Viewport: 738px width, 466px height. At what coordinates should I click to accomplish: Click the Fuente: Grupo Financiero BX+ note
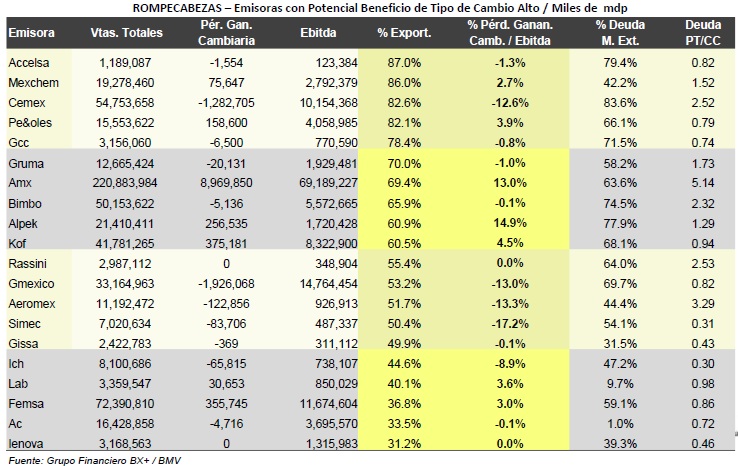pyautogui.click(x=94, y=460)
